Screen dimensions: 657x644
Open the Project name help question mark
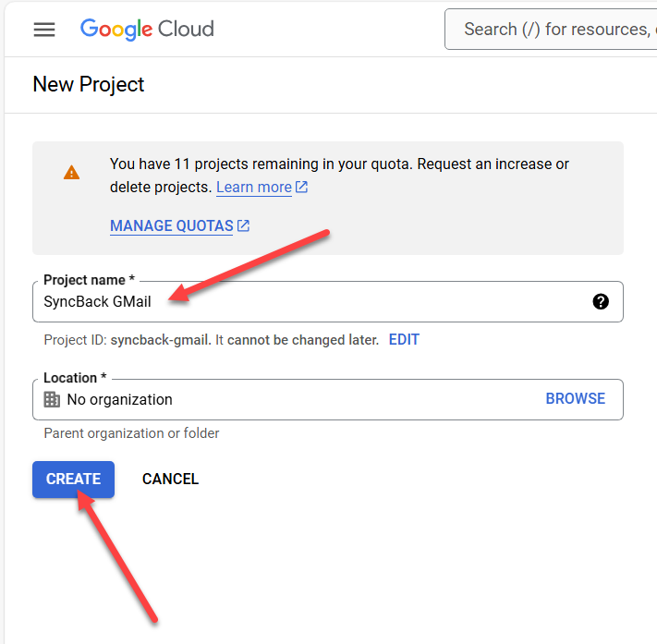pyautogui.click(x=601, y=301)
